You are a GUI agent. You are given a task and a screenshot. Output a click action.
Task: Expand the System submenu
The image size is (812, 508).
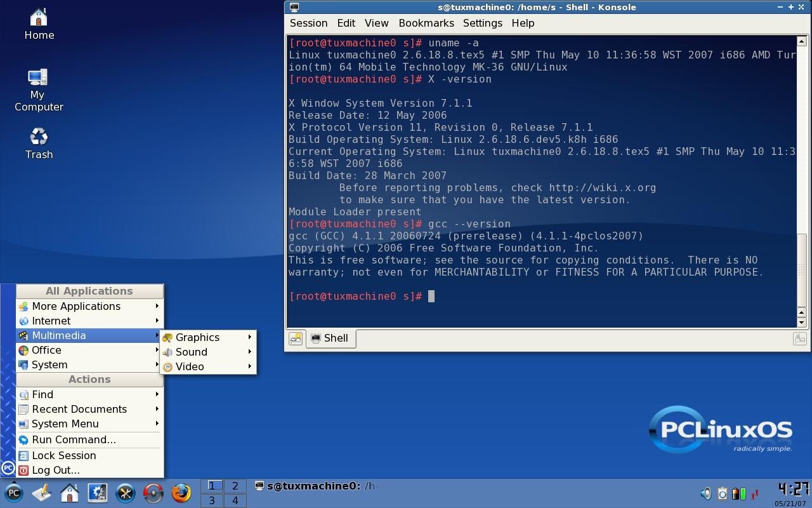[89, 364]
